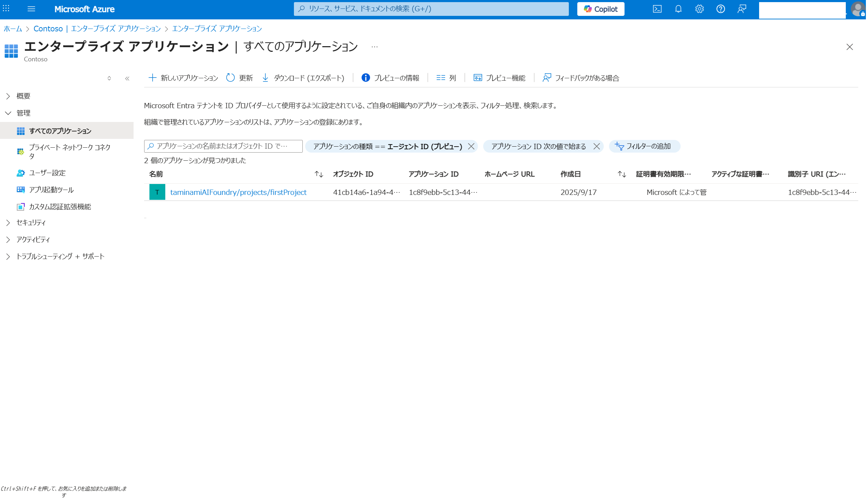
Task: Expand the セキュリティ section
Action: point(8,223)
